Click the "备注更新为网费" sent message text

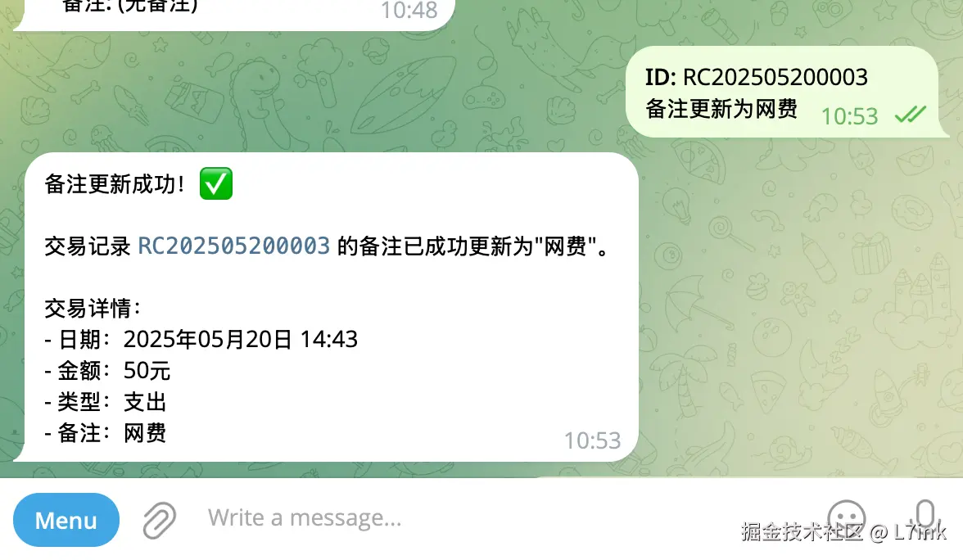721,110
